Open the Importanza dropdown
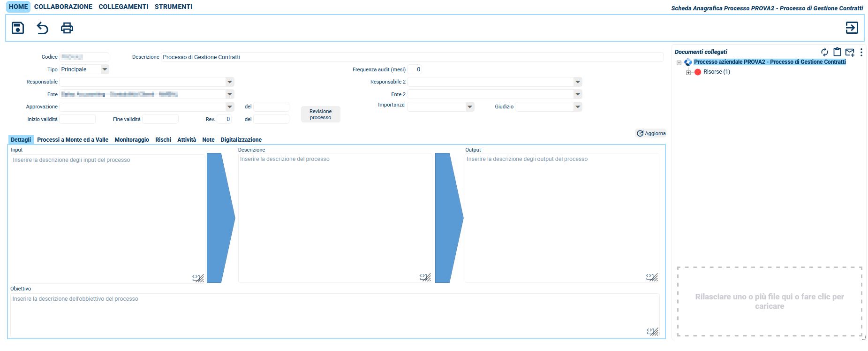 pyautogui.click(x=470, y=107)
